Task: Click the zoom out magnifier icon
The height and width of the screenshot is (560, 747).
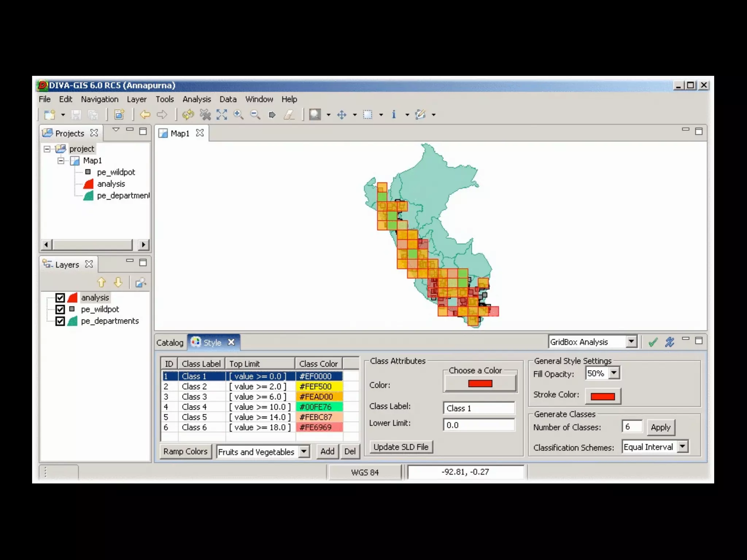Action: 255,114
